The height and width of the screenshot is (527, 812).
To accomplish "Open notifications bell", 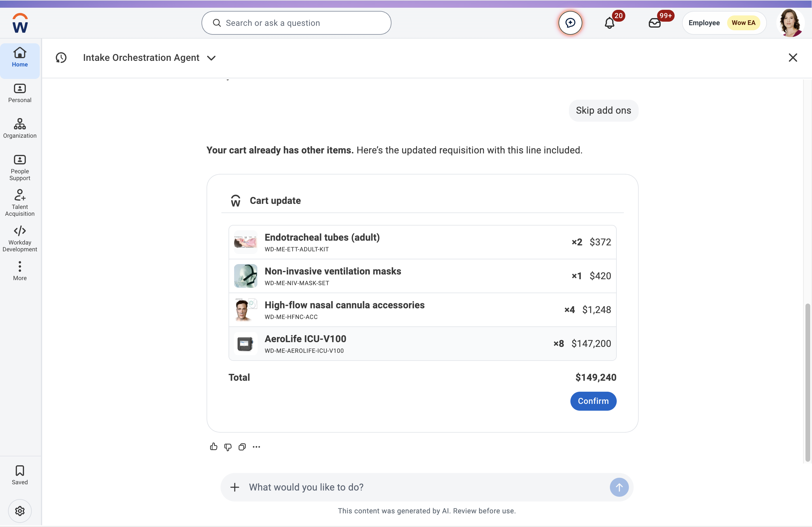I will coord(609,23).
